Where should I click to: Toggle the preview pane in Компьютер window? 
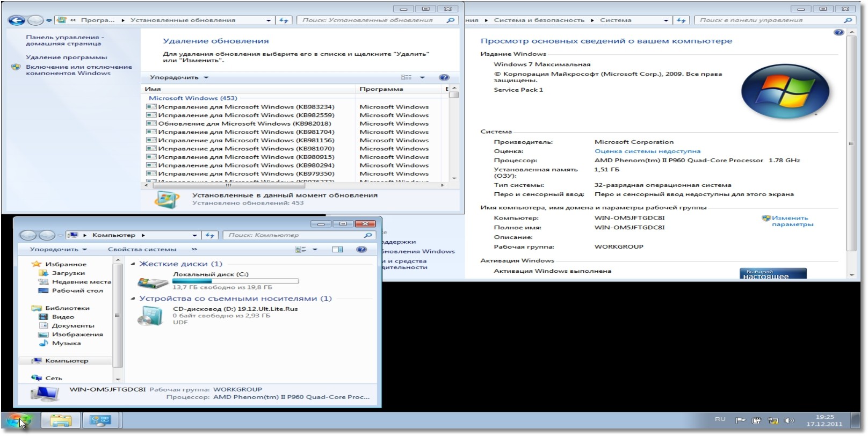click(337, 249)
